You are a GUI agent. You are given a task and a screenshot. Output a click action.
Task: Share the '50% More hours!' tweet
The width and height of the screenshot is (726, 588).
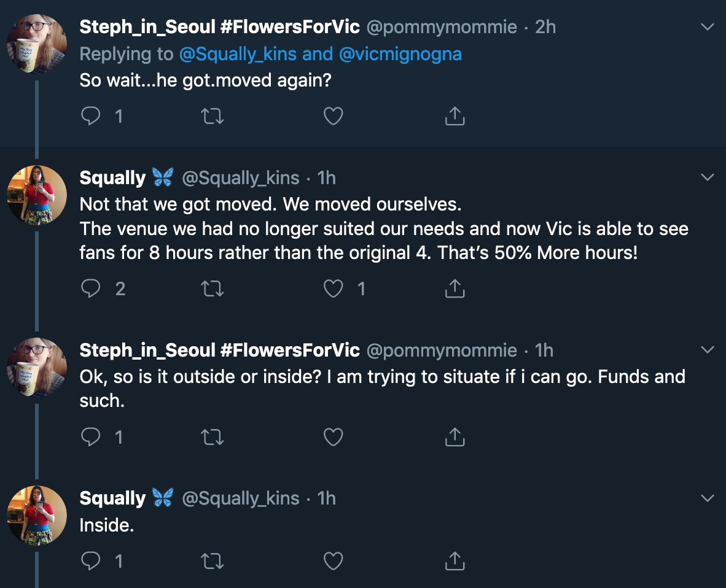[455, 288]
